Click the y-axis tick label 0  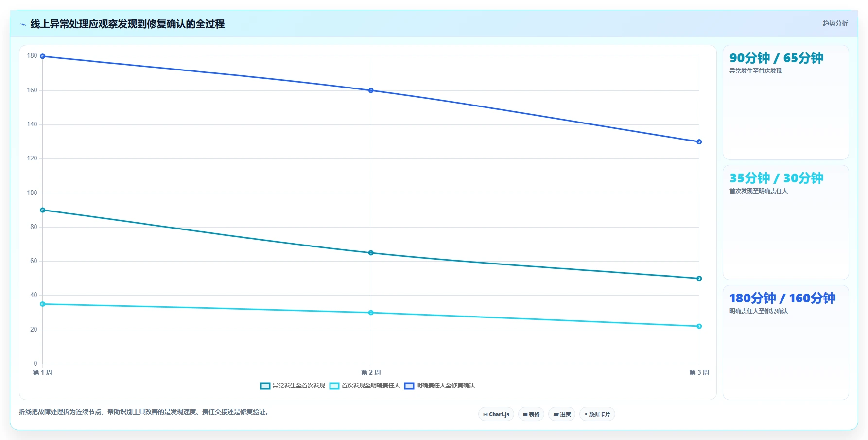pyautogui.click(x=35, y=364)
